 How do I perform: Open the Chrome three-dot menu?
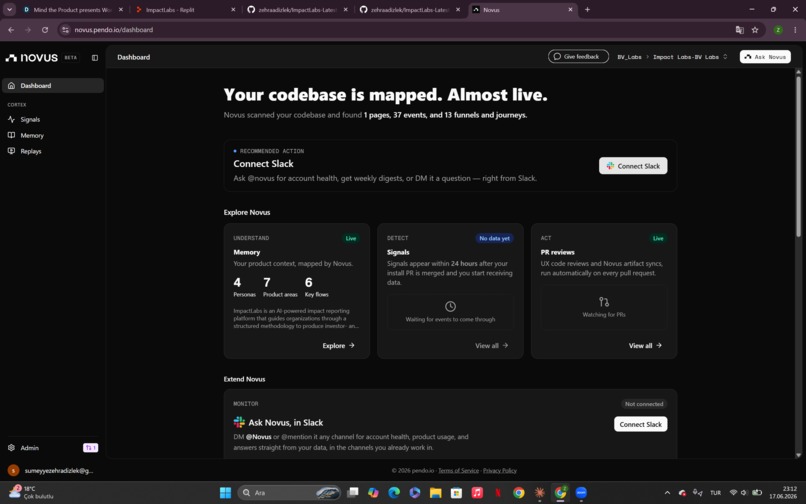coord(795,30)
